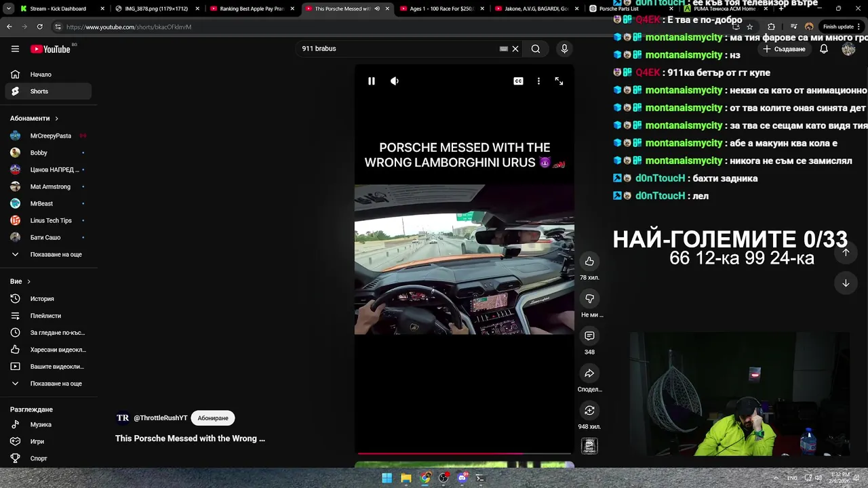Image resolution: width=868 pixels, height=488 pixels.
Task: Open the Windows Start button
Action: 387,478
